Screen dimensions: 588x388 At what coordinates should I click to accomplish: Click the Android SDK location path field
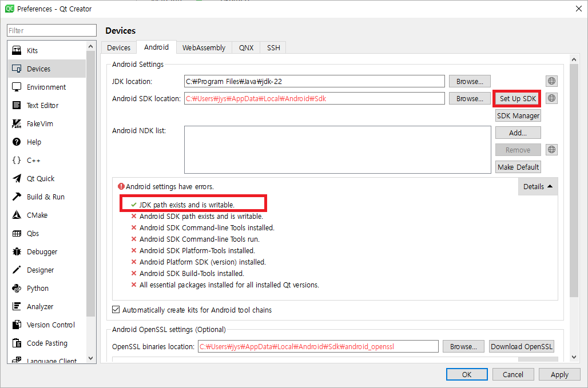tap(314, 98)
